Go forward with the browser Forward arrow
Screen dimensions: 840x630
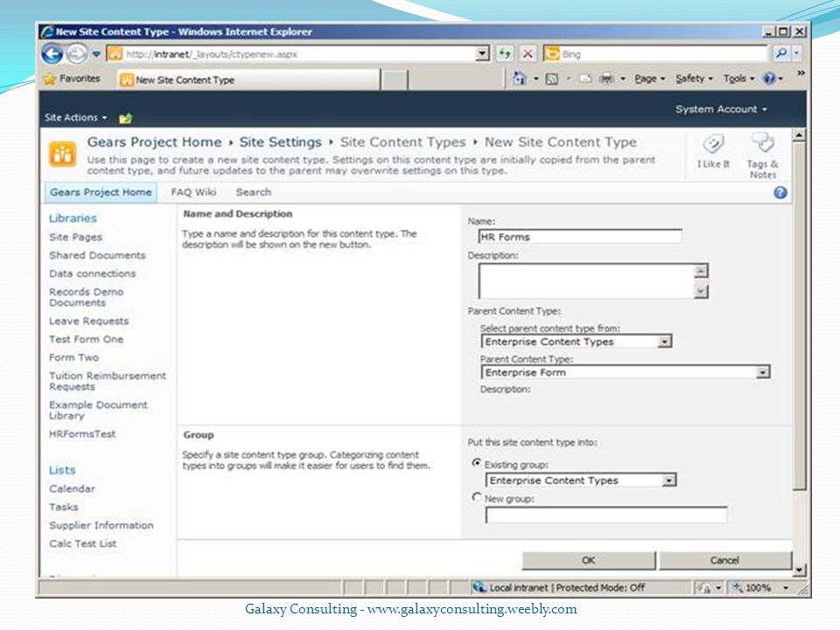[x=77, y=54]
